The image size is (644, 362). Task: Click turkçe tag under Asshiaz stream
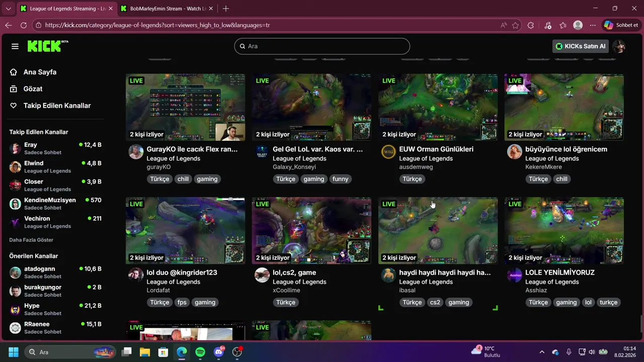pos(608,302)
